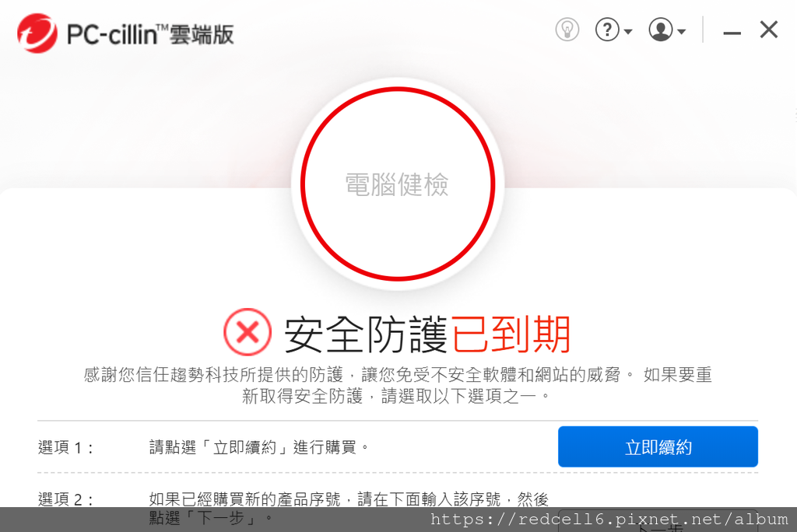This screenshot has width=797, height=532.
Task: Select the 選項 1 label
Action: [x=65, y=448]
